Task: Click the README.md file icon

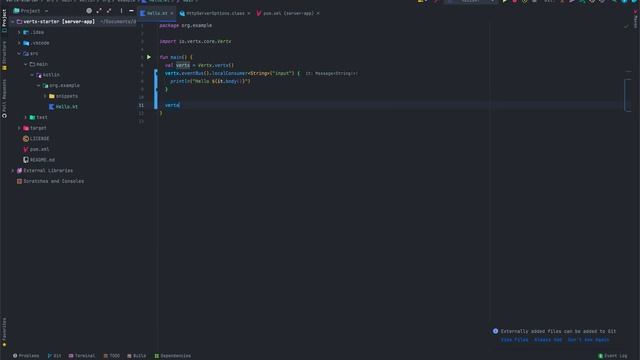Action: click(x=26, y=160)
